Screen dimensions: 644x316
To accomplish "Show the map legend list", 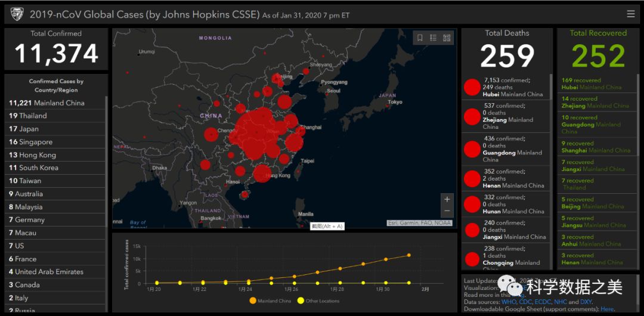I will click(x=434, y=38).
